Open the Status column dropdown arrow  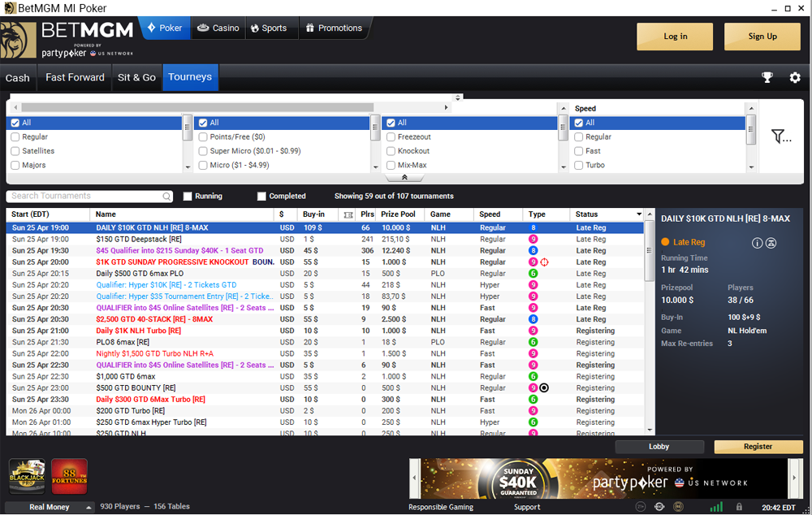point(639,214)
